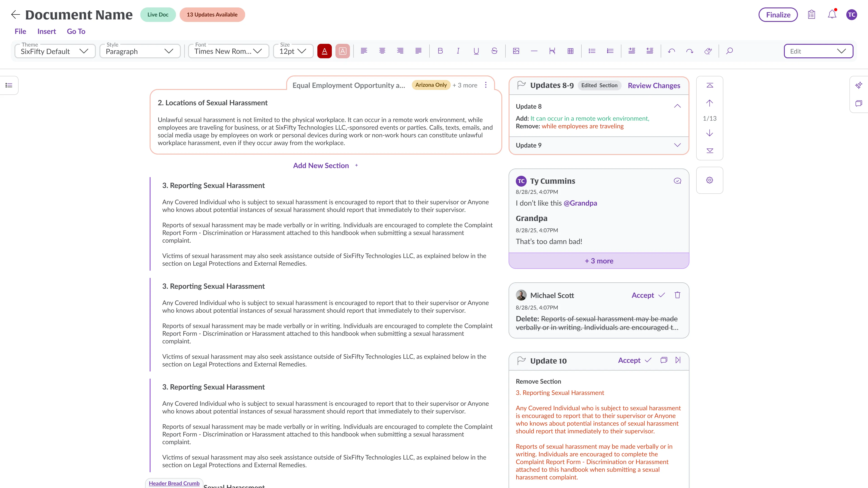Open section options three-dot menu
868x488 pixels.
coord(486,85)
